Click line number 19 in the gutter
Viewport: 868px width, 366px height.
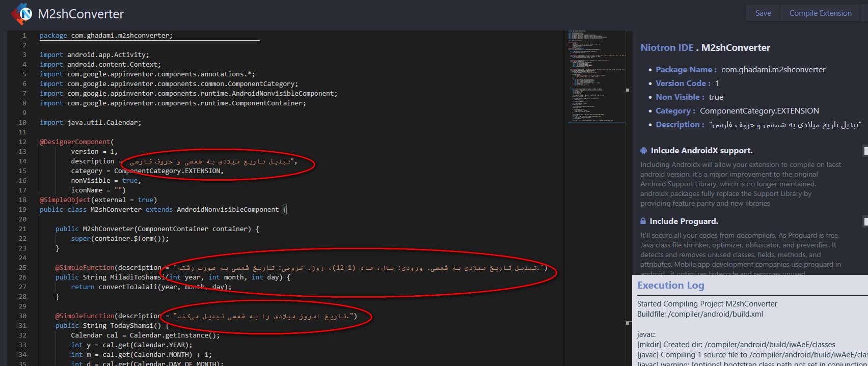click(22, 209)
